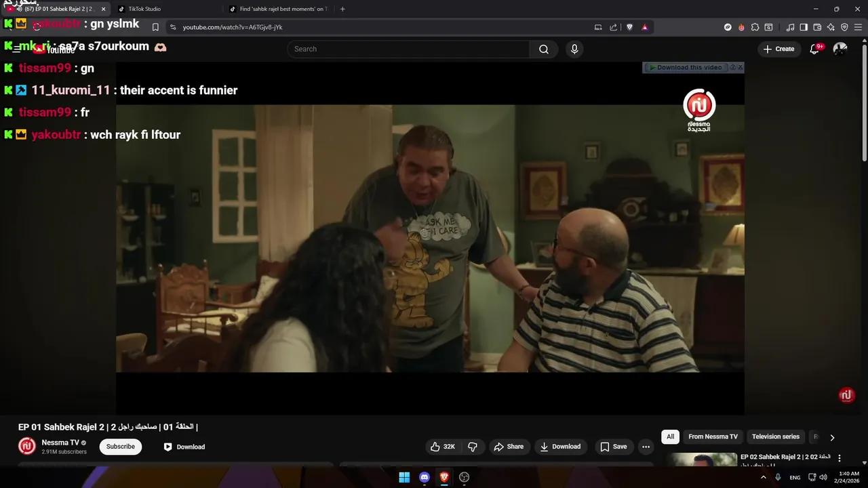The width and height of the screenshot is (868, 488).
Task: Open the YouTube hamburger guide menu
Action: (16, 49)
